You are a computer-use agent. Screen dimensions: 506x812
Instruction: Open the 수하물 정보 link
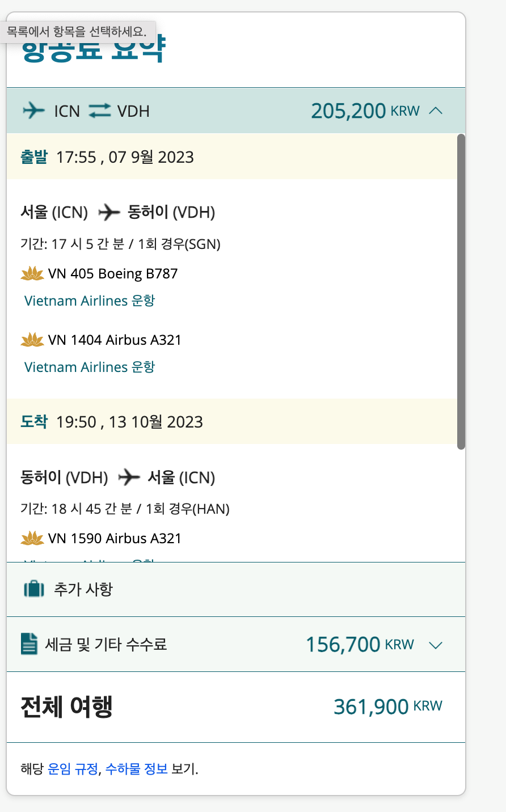[x=136, y=769]
